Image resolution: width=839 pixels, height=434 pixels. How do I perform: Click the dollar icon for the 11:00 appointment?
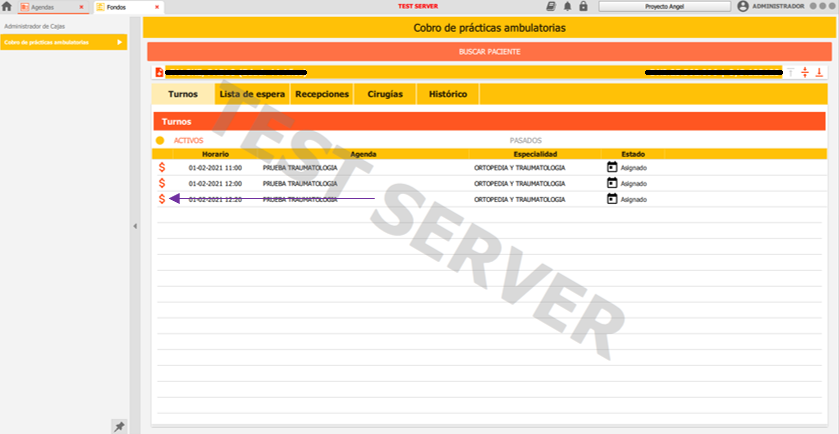coord(162,168)
